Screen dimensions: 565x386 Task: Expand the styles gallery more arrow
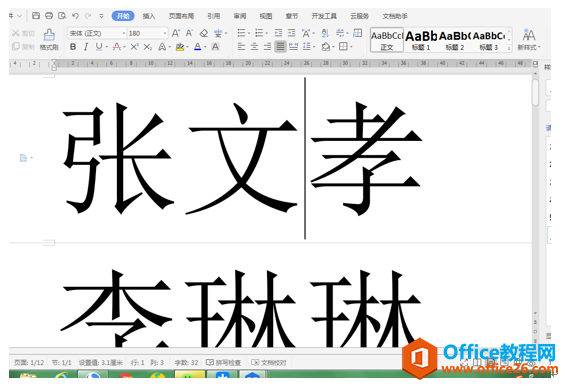click(509, 48)
